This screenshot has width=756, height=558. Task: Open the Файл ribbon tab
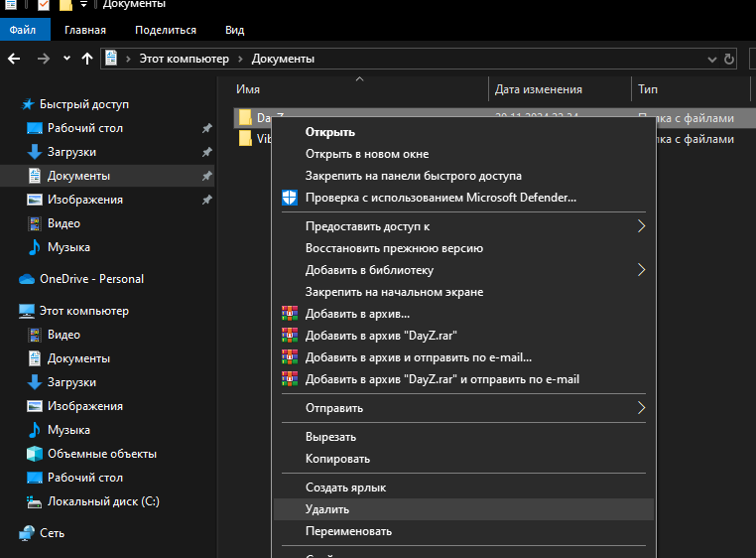[23, 30]
